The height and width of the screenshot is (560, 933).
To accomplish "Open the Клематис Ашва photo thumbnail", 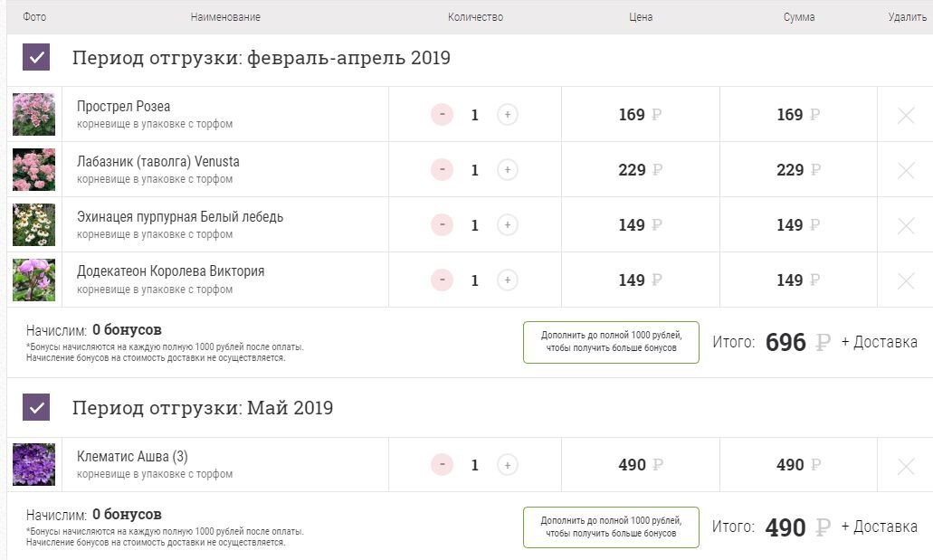I will click(x=33, y=463).
